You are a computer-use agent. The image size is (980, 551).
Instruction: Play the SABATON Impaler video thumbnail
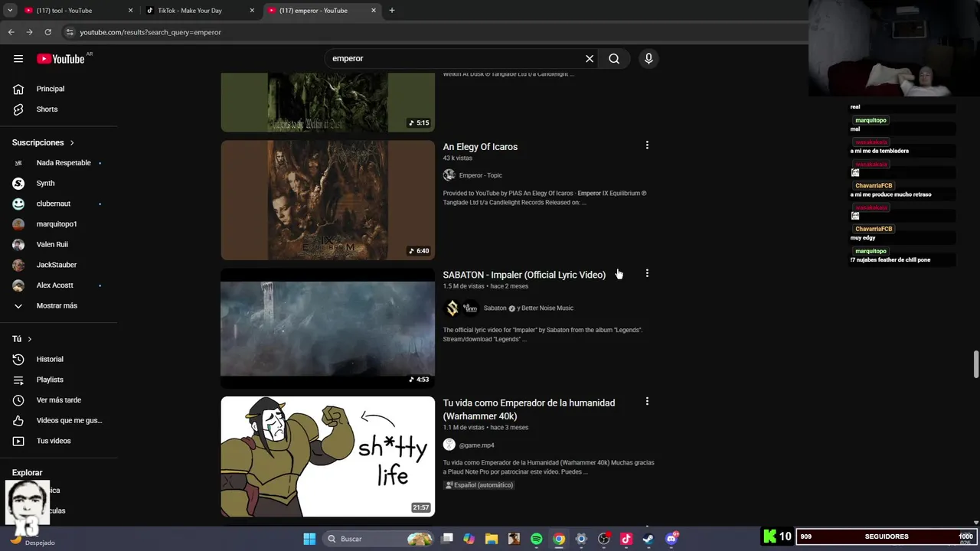(328, 328)
